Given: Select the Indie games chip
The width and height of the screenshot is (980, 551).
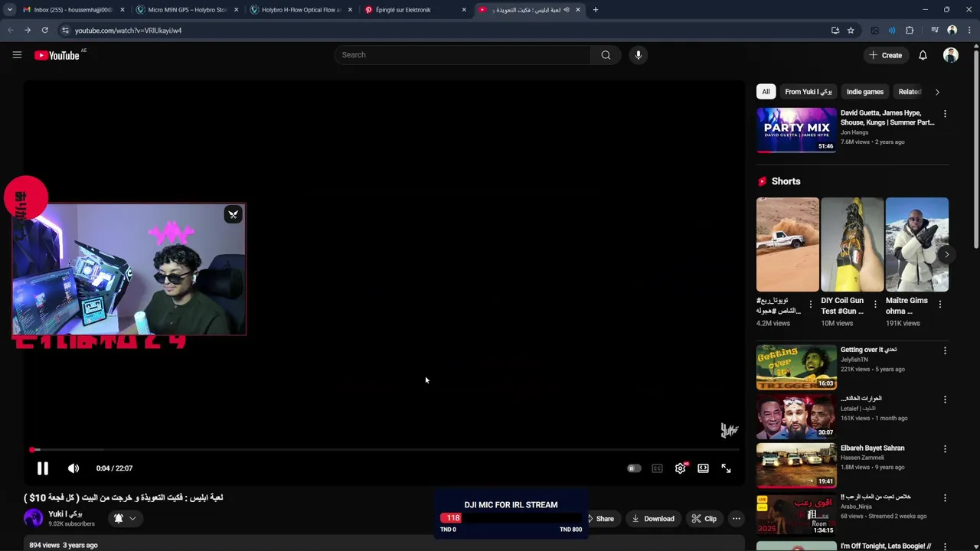Looking at the screenshot, I should click(865, 92).
